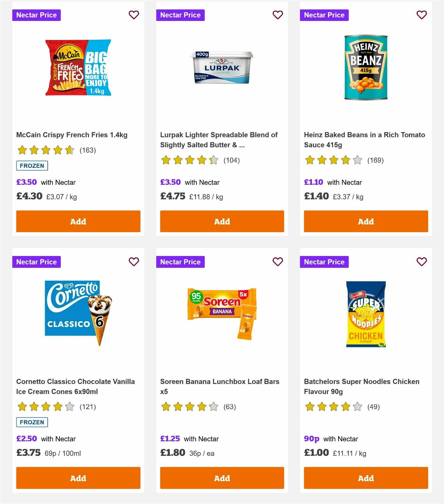Add Heinz Baked Beans to basket
Image resolution: width=444 pixels, height=504 pixels.
pyautogui.click(x=366, y=221)
